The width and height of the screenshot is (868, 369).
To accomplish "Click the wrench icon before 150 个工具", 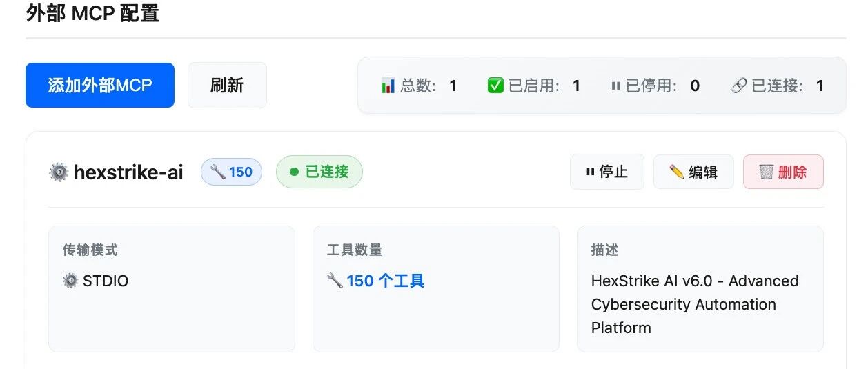I will (x=335, y=281).
